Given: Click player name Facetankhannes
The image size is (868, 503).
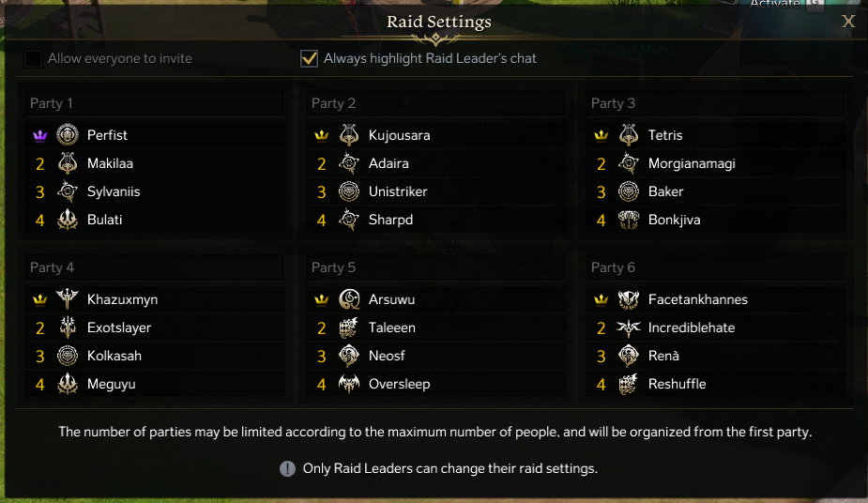Looking at the screenshot, I should 697,299.
